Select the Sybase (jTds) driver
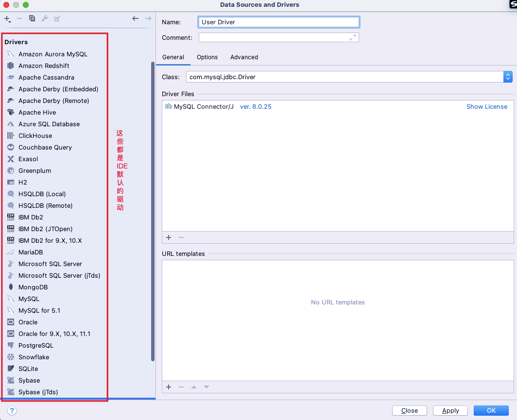Image resolution: width=517 pixels, height=420 pixels. point(38,392)
